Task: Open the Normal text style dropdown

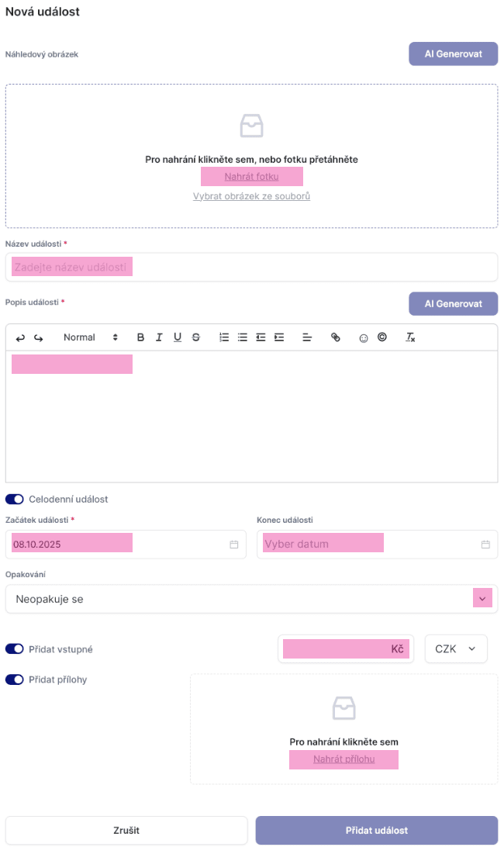Action: point(91,337)
